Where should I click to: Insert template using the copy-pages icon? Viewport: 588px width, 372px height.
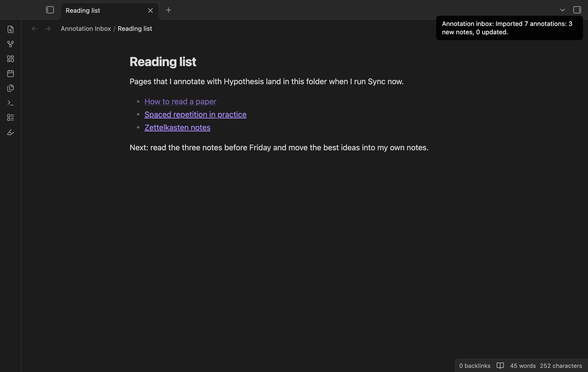coord(10,88)
